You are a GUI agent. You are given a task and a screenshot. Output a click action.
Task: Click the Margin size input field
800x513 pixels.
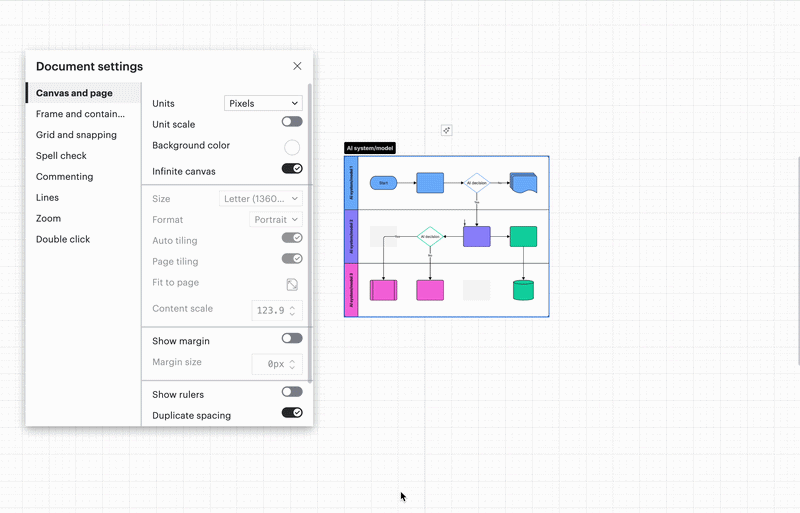(x=276, y=364)
